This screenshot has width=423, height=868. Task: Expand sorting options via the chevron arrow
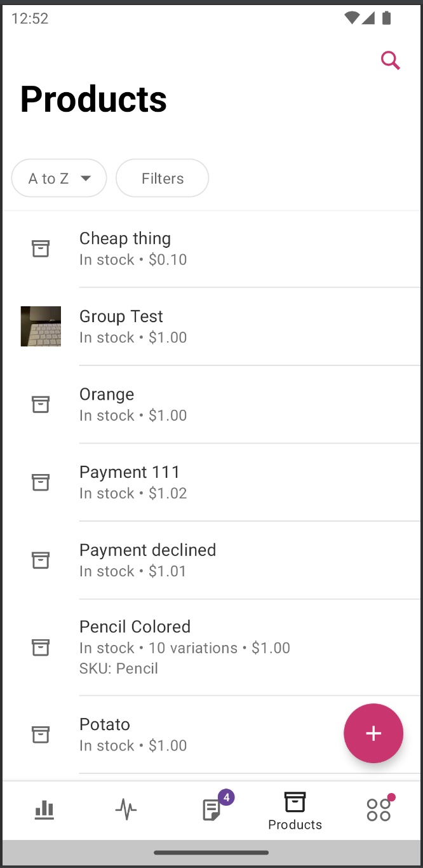point(86,179)
